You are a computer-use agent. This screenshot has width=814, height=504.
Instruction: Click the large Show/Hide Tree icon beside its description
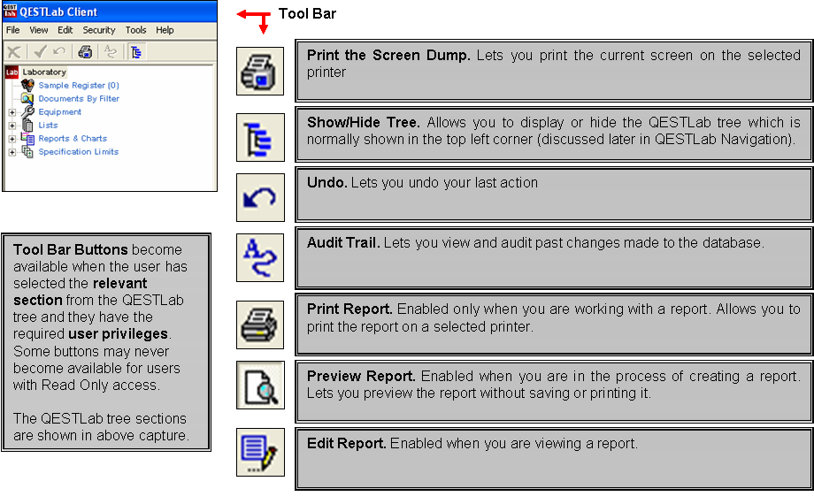click(x=260, y=137)
